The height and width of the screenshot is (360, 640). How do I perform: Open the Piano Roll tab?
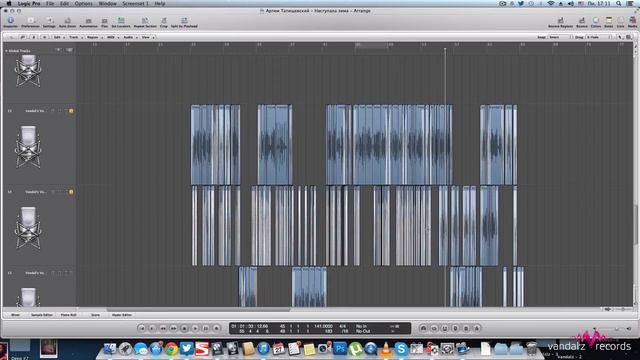point(69,315)
